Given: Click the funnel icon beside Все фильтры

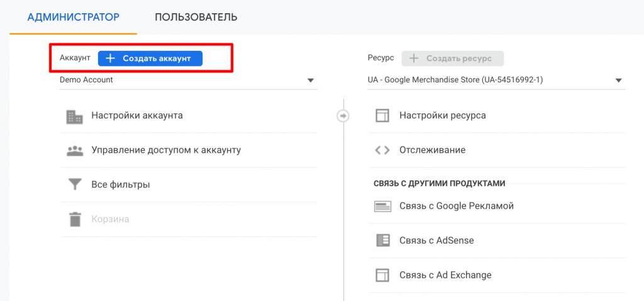Looking at the screenshot, I should 74,185.
